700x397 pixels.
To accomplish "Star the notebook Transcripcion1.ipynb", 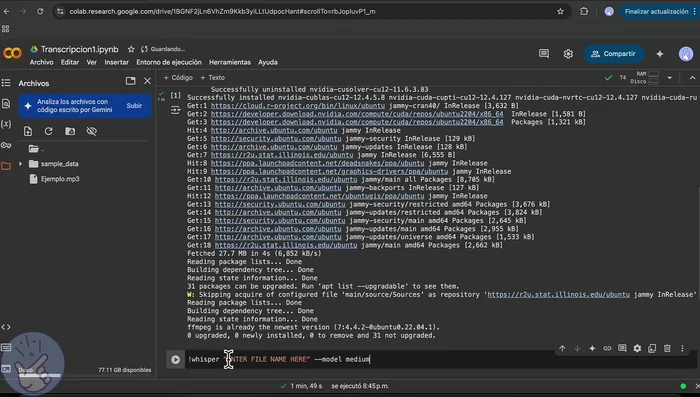I will click(131, 49).
